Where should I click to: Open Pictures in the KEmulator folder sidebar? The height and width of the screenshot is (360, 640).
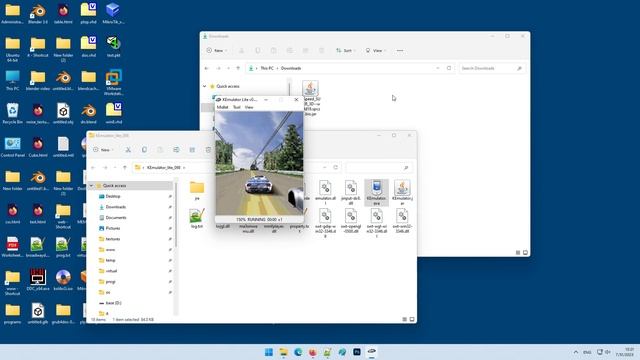113,228
